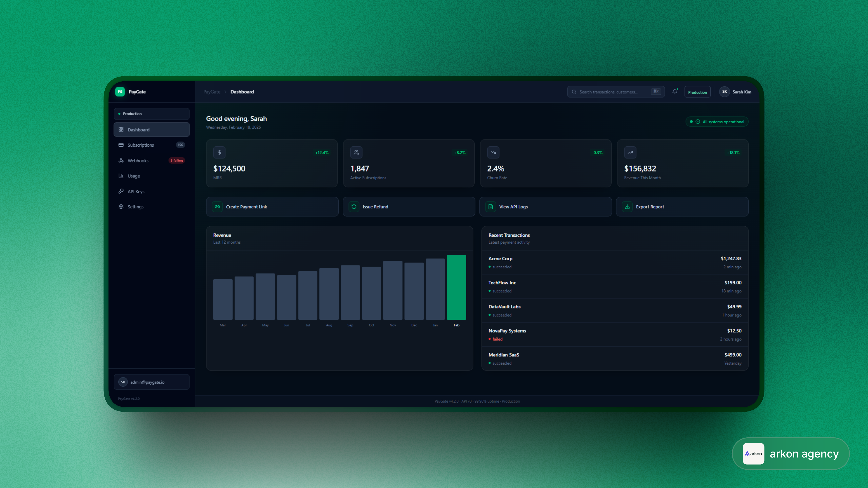Open the DataVault Labs transaction row

(615, 310)
